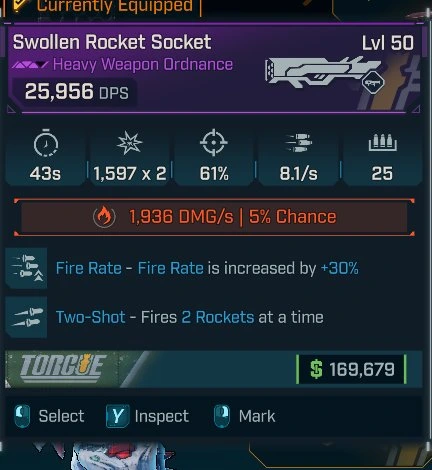Click the Torgue manufacturer logo
The height and width of the screenshot is (470, 432).
pyautogui.click(x=63, y=368)
